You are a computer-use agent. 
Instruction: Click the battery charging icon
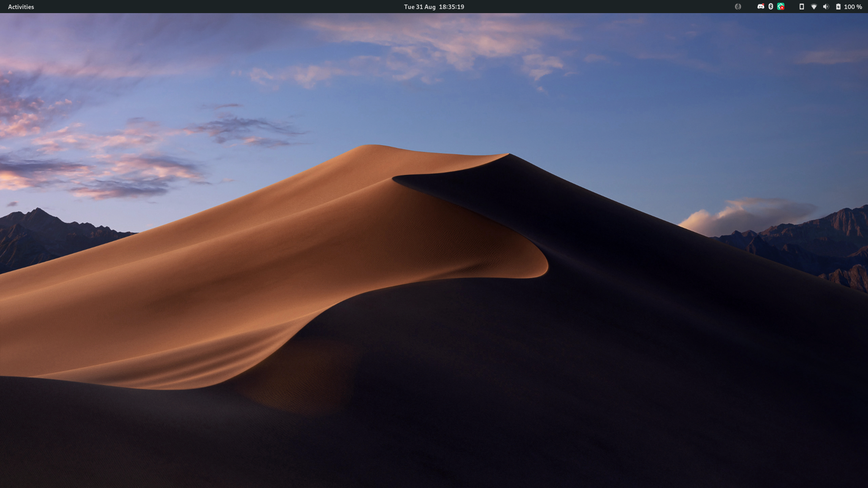(838, 7)
